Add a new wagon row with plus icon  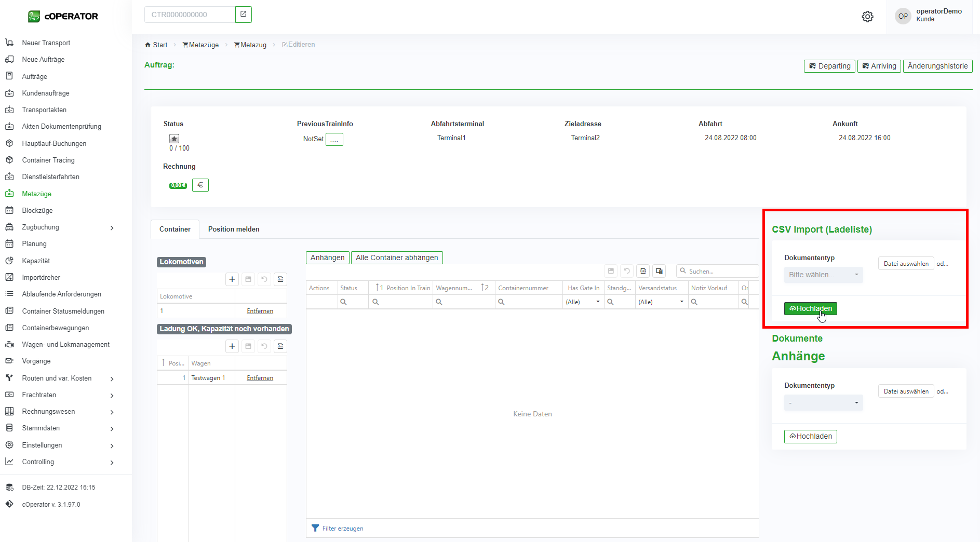coord(232,346)
